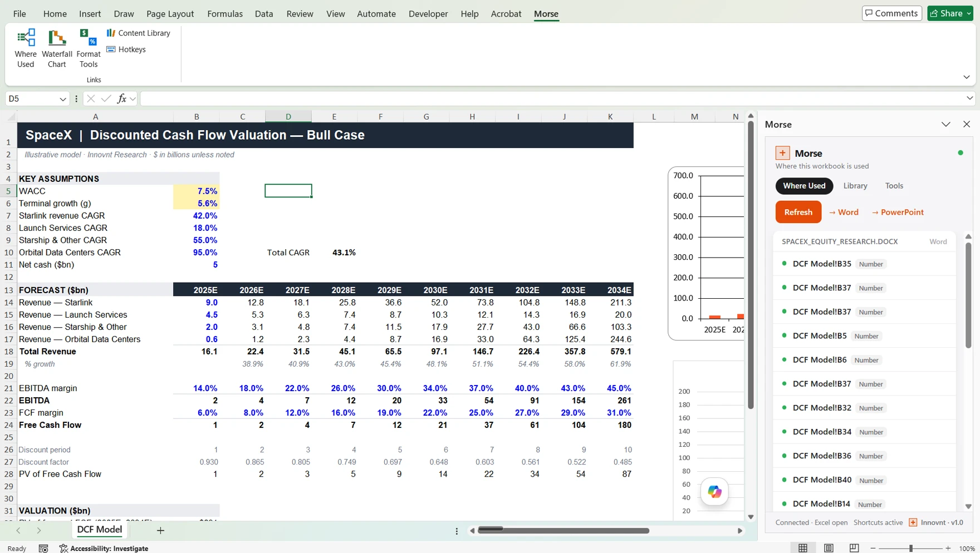Switch to the Library tab in Morse pane

[855, 186]
